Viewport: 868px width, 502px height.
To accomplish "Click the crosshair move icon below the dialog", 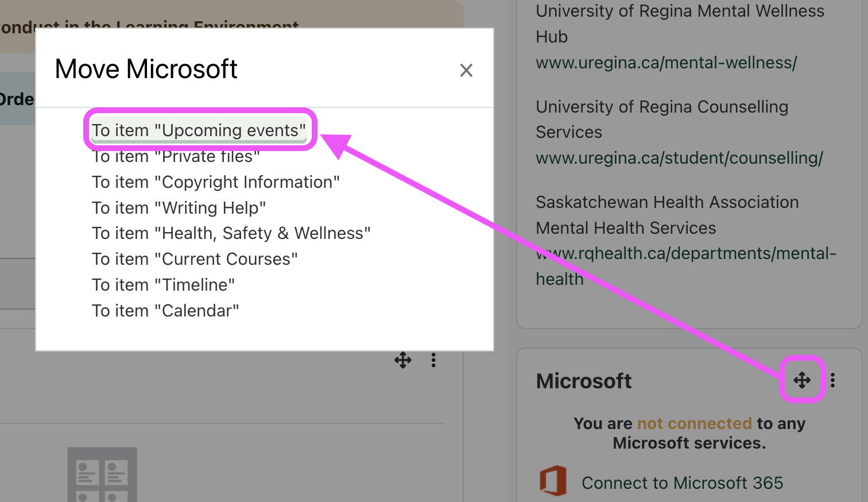I will click(x=402, y=360).
